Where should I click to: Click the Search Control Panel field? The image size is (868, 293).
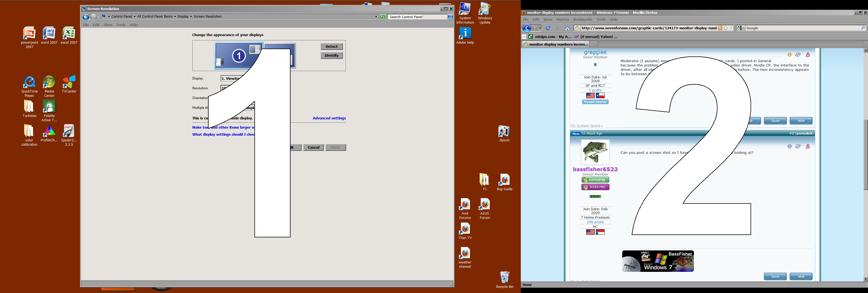[417, 17]
